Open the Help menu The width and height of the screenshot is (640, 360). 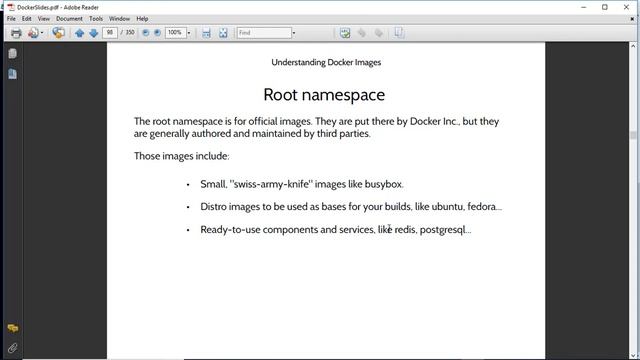142,19
